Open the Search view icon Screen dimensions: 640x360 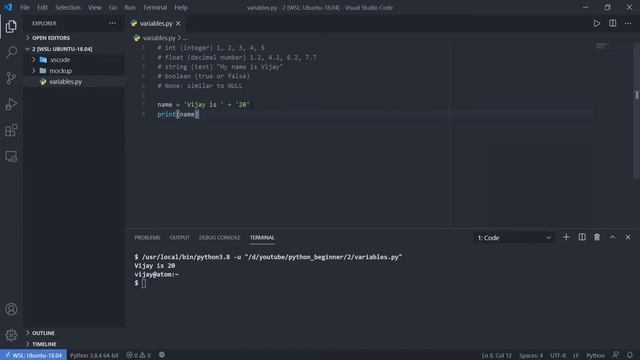pos(11,52)
